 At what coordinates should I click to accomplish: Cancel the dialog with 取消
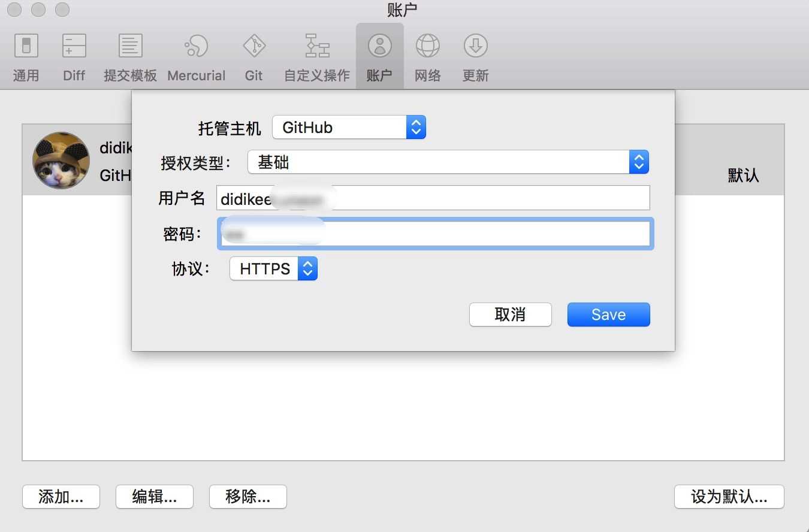click(510, 315)
